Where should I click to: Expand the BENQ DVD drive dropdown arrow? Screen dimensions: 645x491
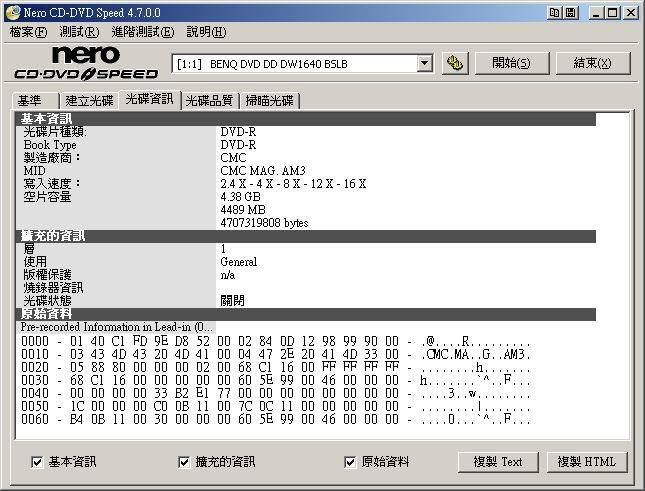(x=424, y=64)
